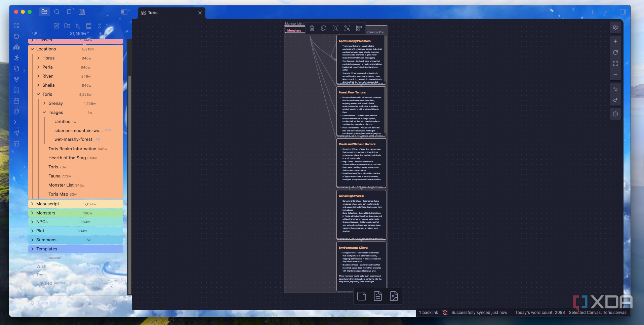The width and height of the screenshot is (644, 325).
Task: Delete the selected canvas group (trash icon)
Action: (x=312, y=29)
